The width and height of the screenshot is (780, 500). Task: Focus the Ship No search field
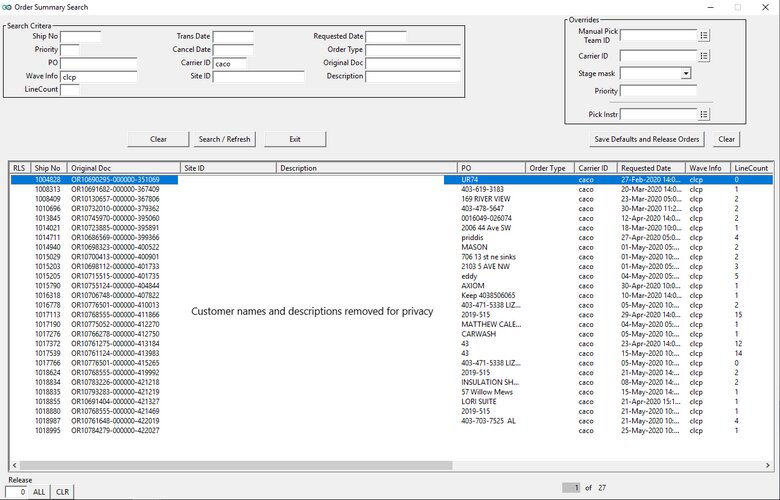coord(80,37)
